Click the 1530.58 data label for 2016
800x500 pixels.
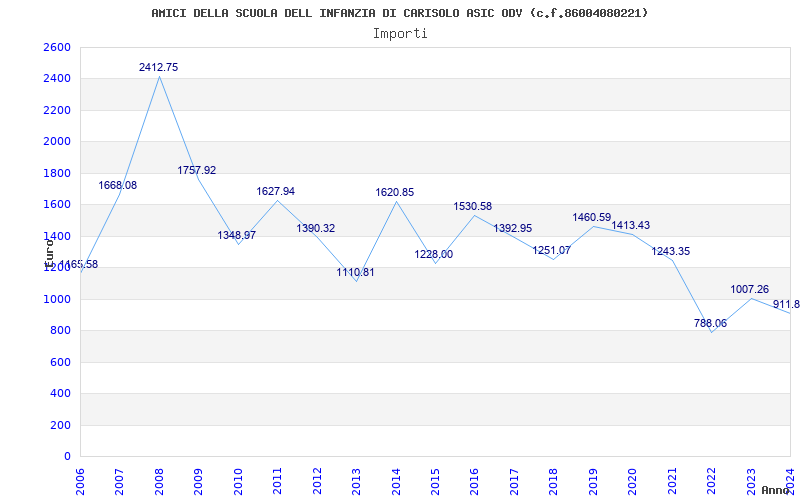[473, 206]
